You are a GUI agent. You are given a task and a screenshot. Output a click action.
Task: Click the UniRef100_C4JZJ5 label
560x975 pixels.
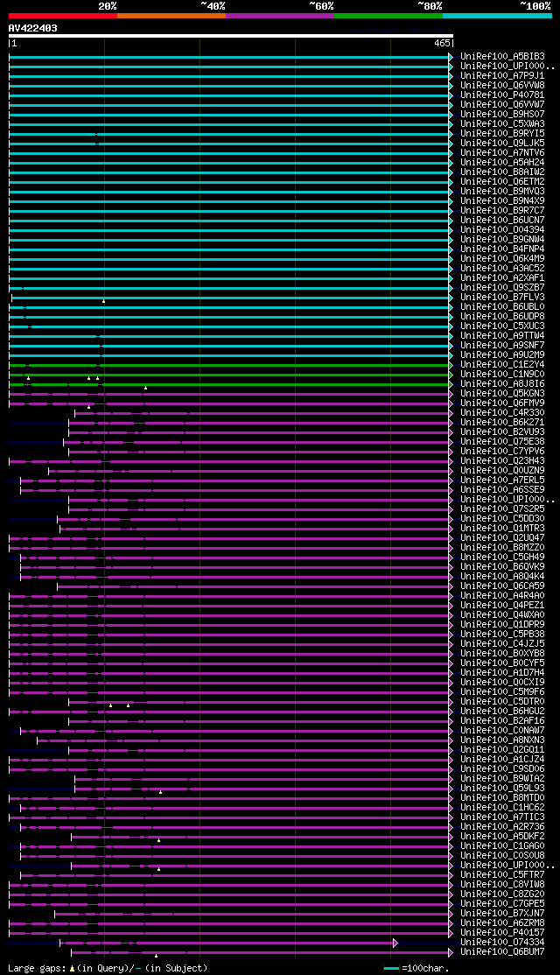click(x=503, y=644)
